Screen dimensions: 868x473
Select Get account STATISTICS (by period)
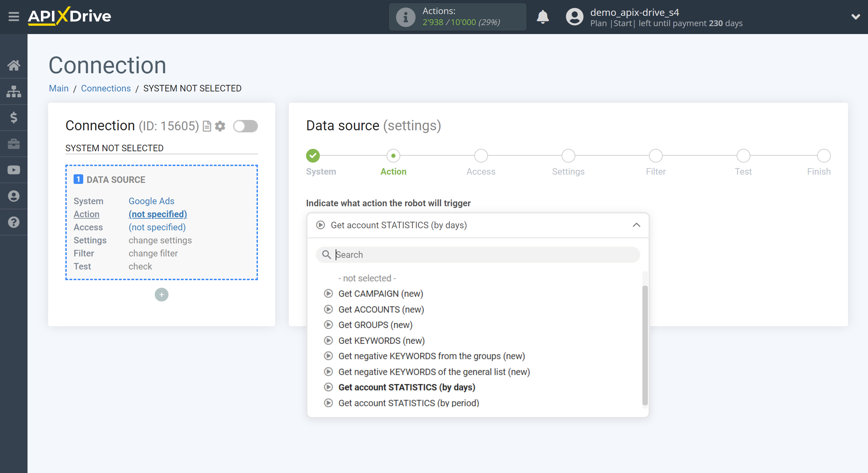[408, 403]
